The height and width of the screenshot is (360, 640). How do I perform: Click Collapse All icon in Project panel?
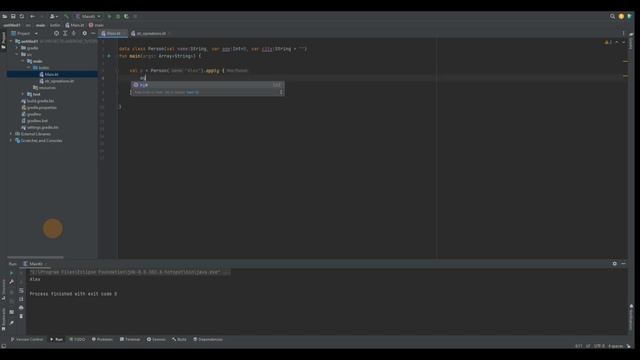[x=73, y=33]
